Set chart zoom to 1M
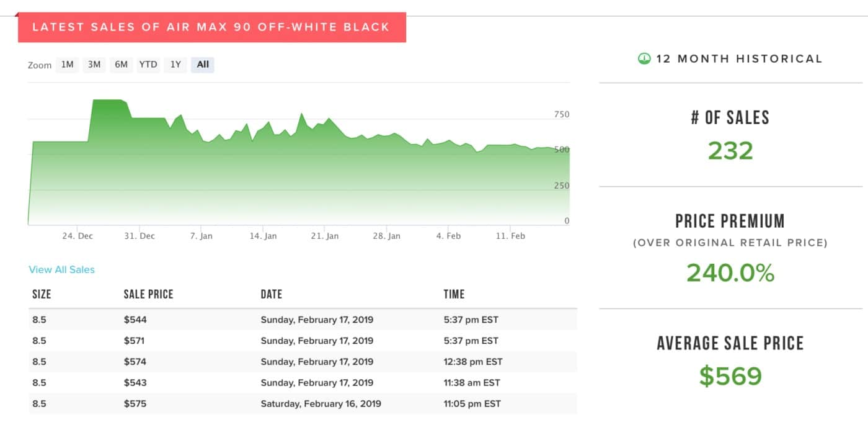The height and width of the screenshot is (422, 868). coord(67,65)
